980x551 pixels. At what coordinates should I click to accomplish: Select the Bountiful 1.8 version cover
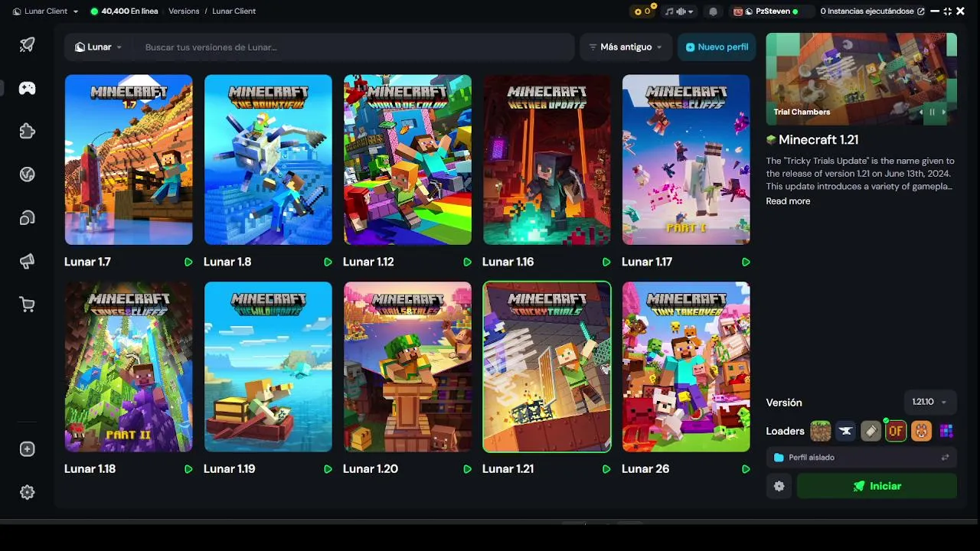(268, 159)
